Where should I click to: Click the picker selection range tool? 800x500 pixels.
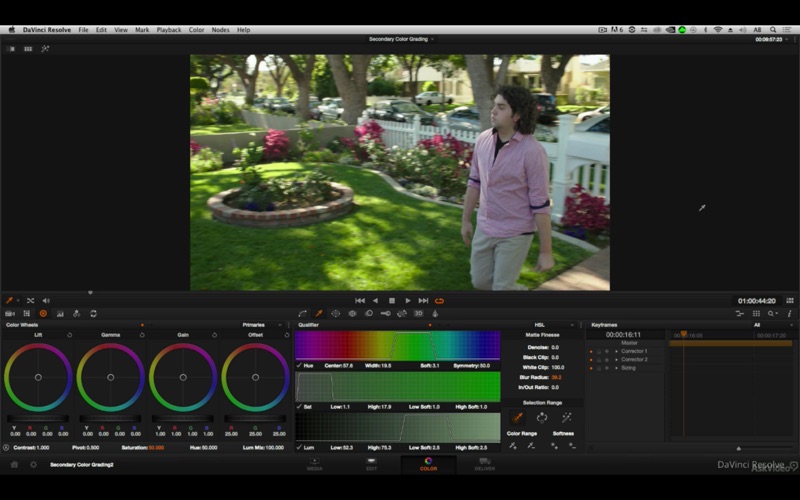tap(517, 418)
